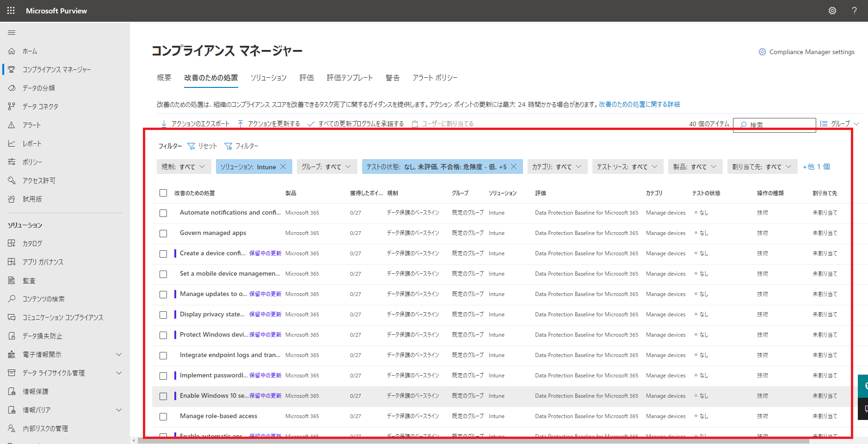Open データの分類 tag icon

tap(12, 88)
